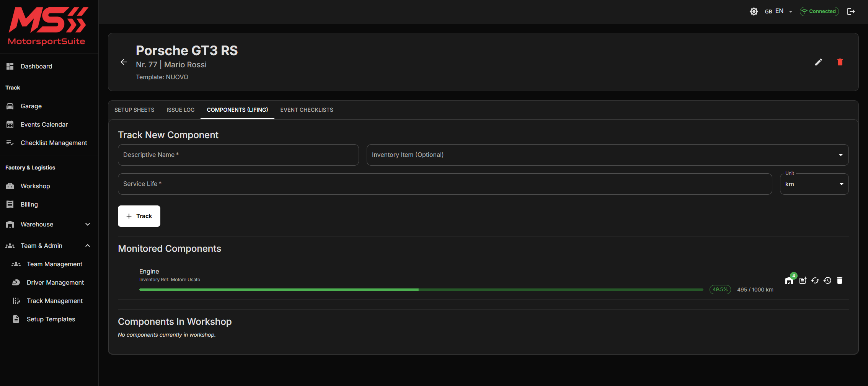
Task: Toggle light/dark theme brightness icon
Action: tap(754, 11)
